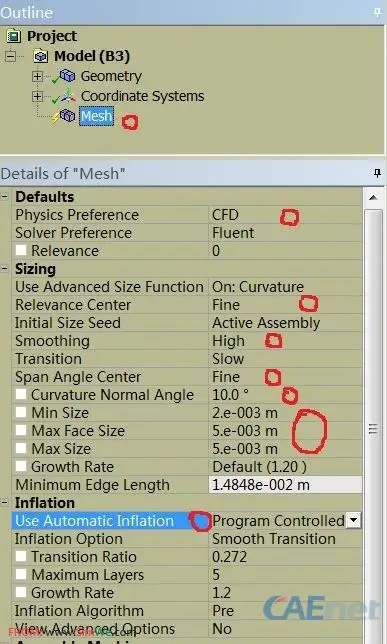The width and height of the screenshot is (387, 644).
Task: Pin the Outline panel
Action: click(x=377, y=13)
